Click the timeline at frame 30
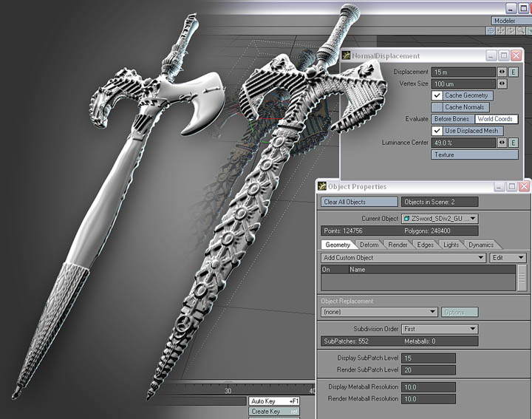Viewport: 532px width, 419px height. click(228, 391)
